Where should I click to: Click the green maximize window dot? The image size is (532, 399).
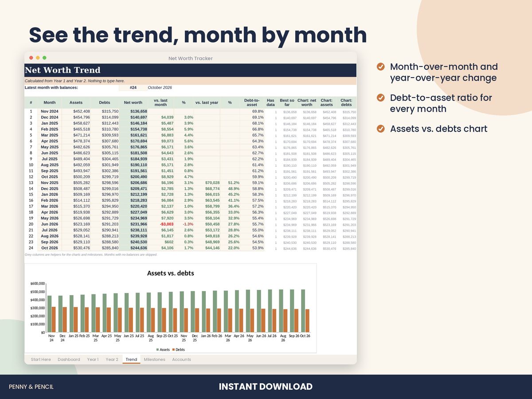coord(44,58)
